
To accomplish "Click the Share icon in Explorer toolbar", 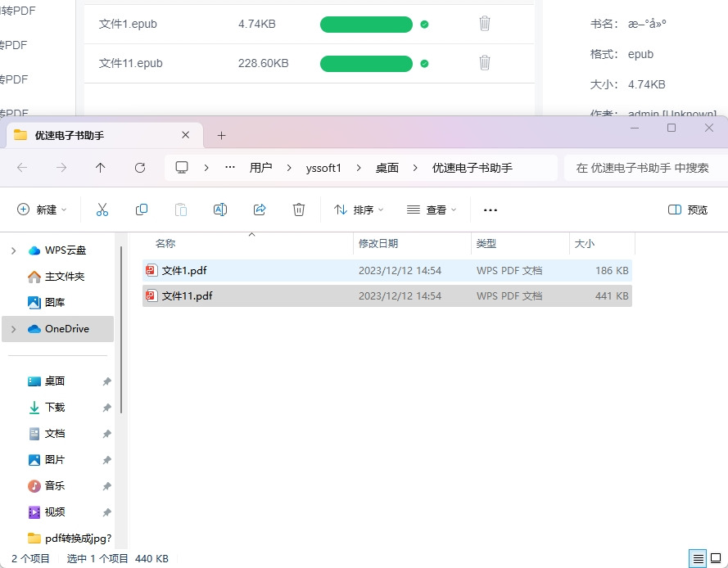I will pyautogui.click(x=260, y=210).
